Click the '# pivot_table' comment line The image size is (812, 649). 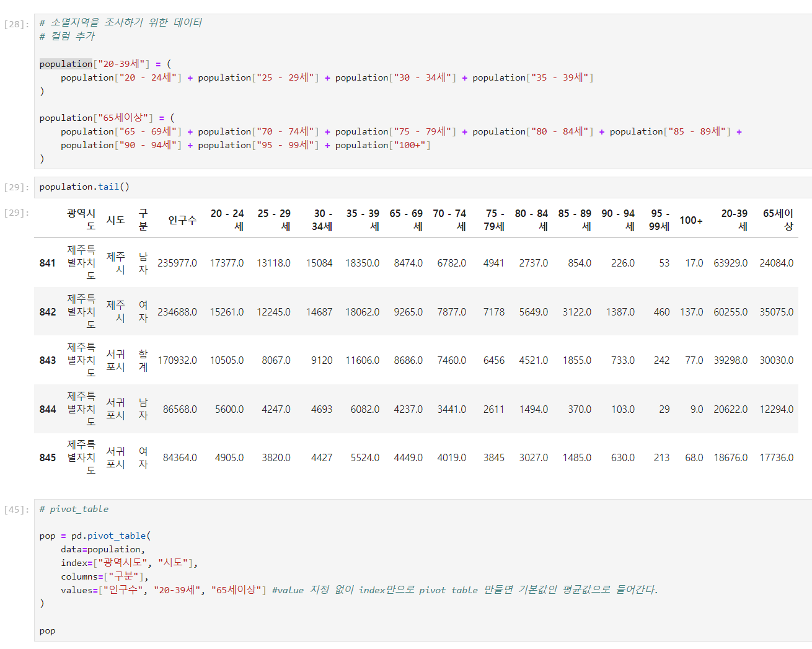coord(74,509)
